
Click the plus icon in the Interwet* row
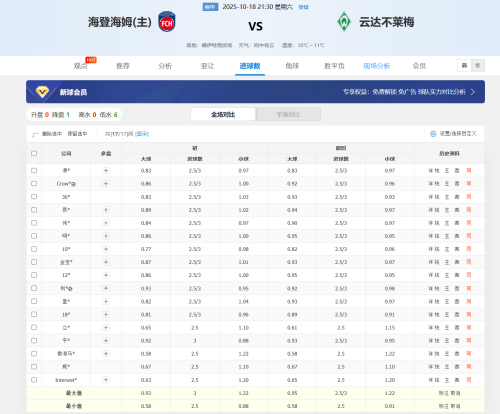click(x=106, y=380)
